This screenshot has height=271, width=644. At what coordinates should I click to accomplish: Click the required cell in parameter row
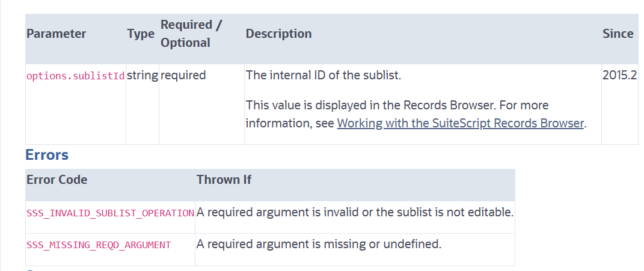[183, 76]
